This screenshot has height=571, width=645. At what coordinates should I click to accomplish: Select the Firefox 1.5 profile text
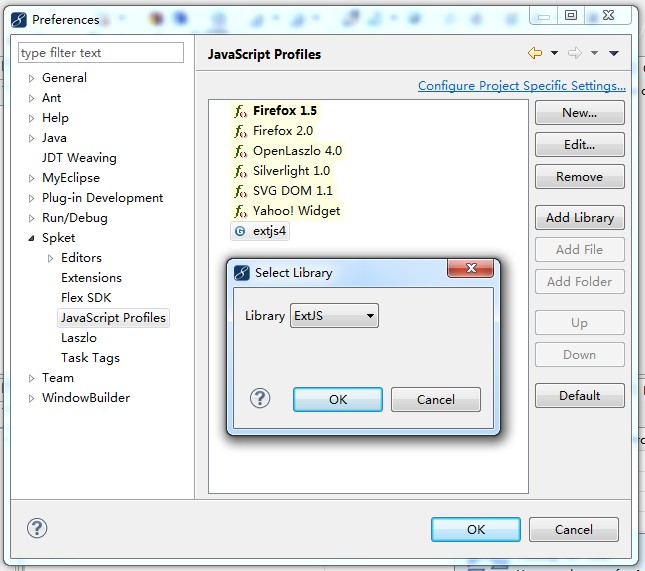285,111
